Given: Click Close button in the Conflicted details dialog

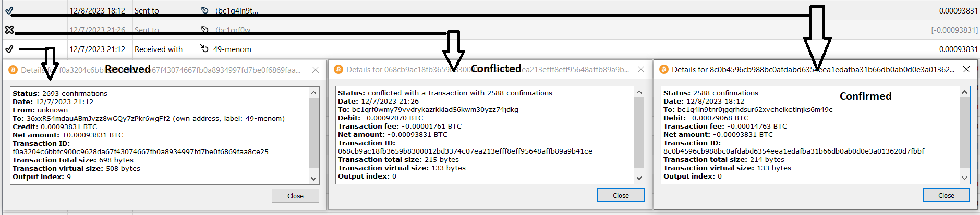Looking at the screenshot, I should pos(621,195).
